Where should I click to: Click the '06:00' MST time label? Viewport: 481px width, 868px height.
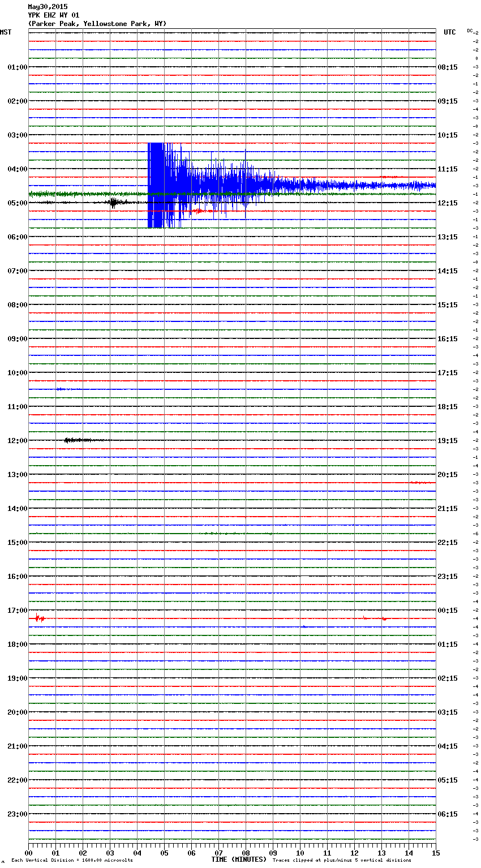coord(17,237)
